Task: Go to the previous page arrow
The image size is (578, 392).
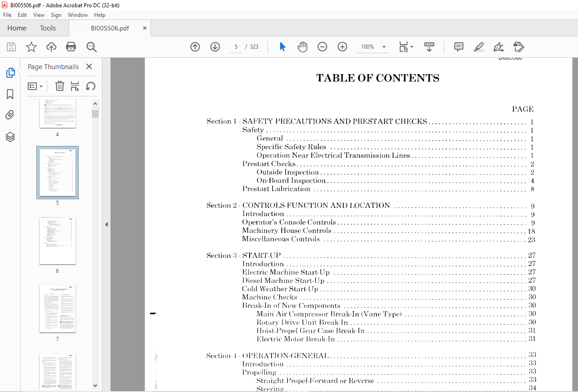Action: (x=195, y=47)
